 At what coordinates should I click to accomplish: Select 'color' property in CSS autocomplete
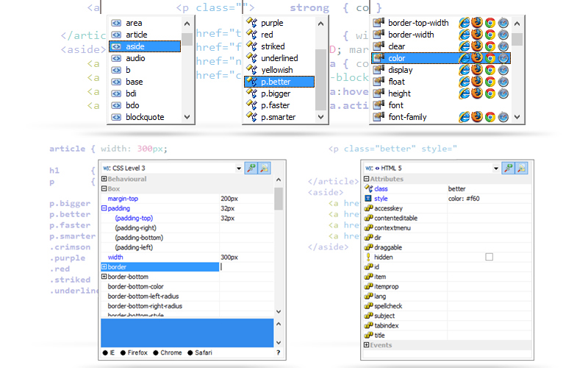click(x=440, y=58)
